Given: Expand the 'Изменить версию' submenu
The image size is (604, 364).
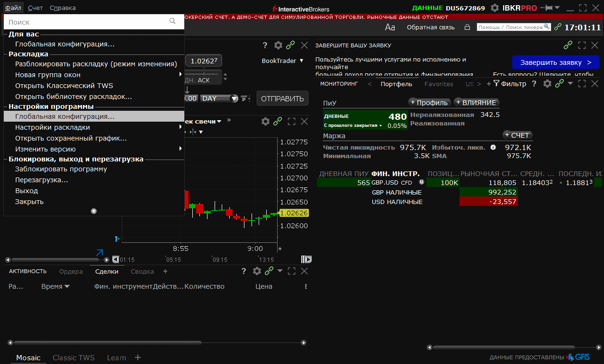Looking at the screenshot, I should pos(180,149).
